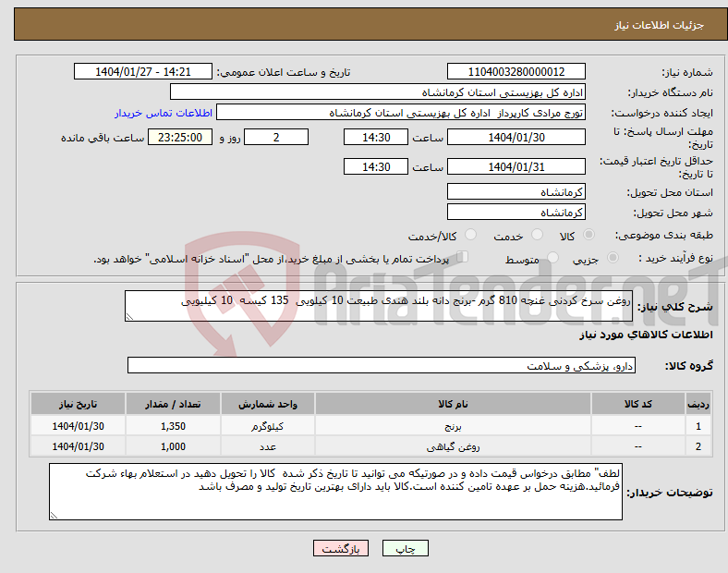
Task: Click the کیلوگرم unit cell
Action: pos(267,426)
